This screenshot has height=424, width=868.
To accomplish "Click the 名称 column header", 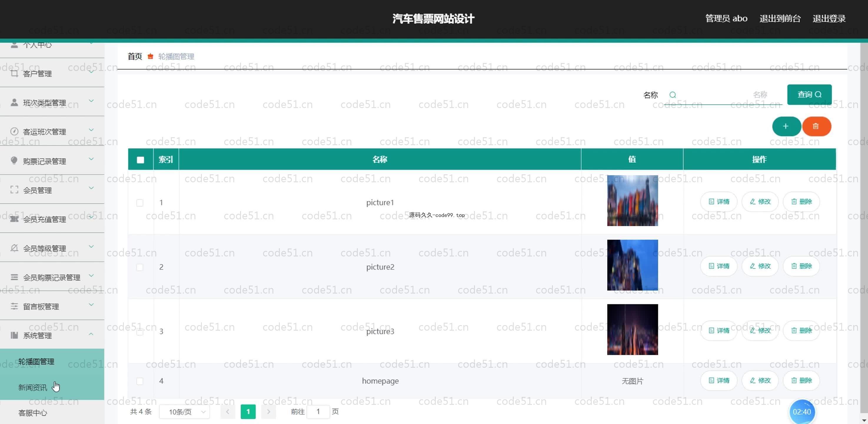I will (x=380, y=159).
